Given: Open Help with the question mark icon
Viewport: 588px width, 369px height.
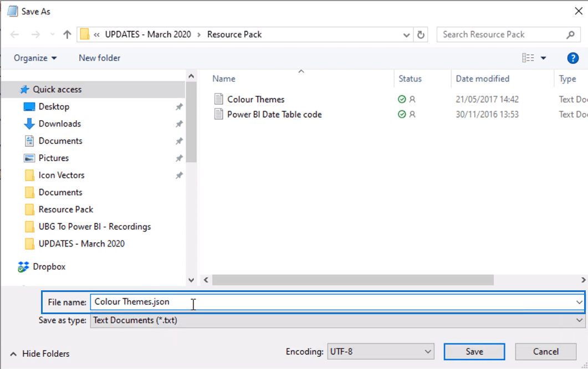Looking at the screenshot, I should pyautogui.click(x=572, y=58).
